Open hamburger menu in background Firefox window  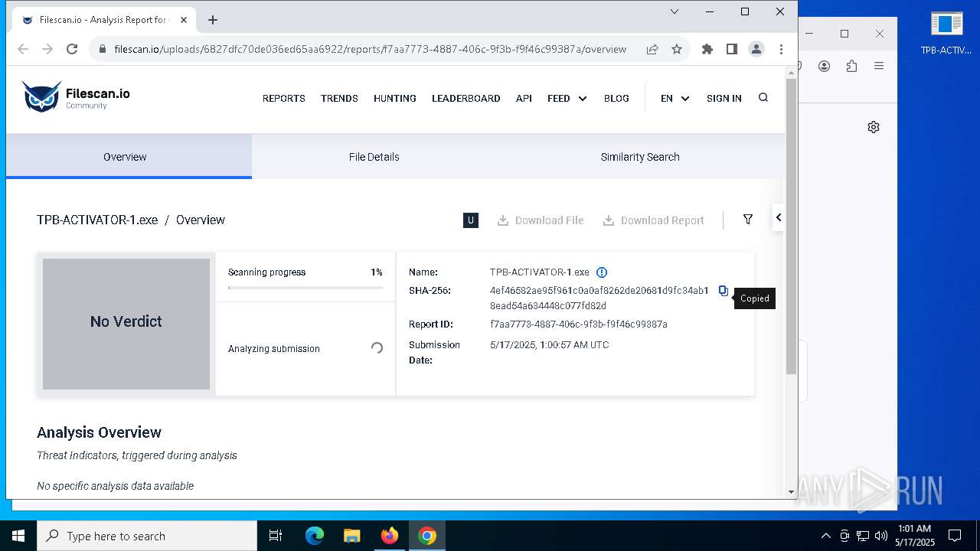879,66
